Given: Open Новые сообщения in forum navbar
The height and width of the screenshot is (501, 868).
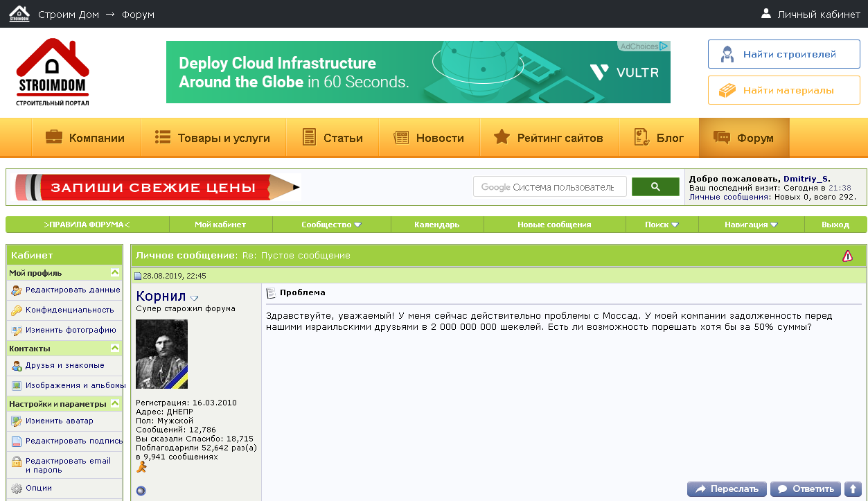Looking at the screenshot, I should 554,225.
